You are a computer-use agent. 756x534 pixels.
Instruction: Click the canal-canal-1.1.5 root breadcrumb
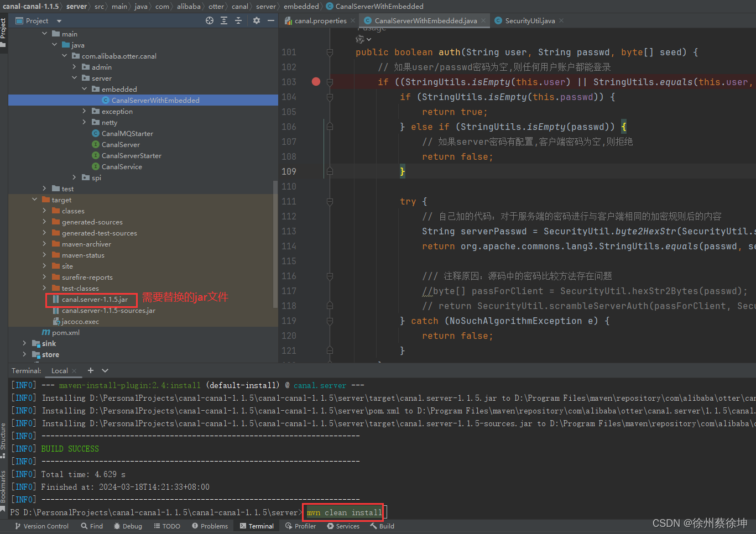pyautogui.click(x=30, y=6)
